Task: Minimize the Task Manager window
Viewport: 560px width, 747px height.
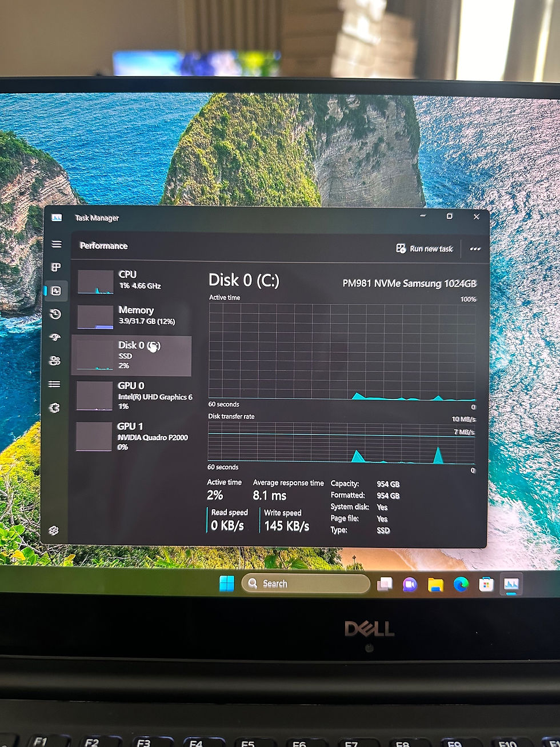Action: 423,216
